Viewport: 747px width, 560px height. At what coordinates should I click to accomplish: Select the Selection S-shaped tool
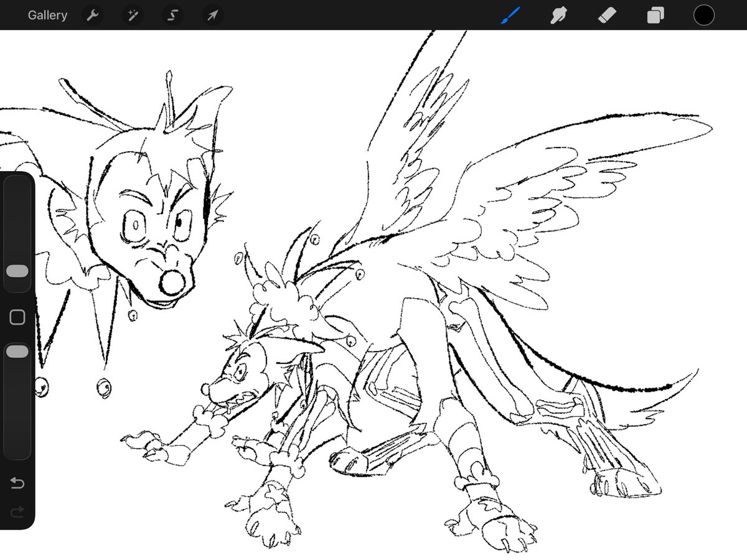(x=172, y=15)
